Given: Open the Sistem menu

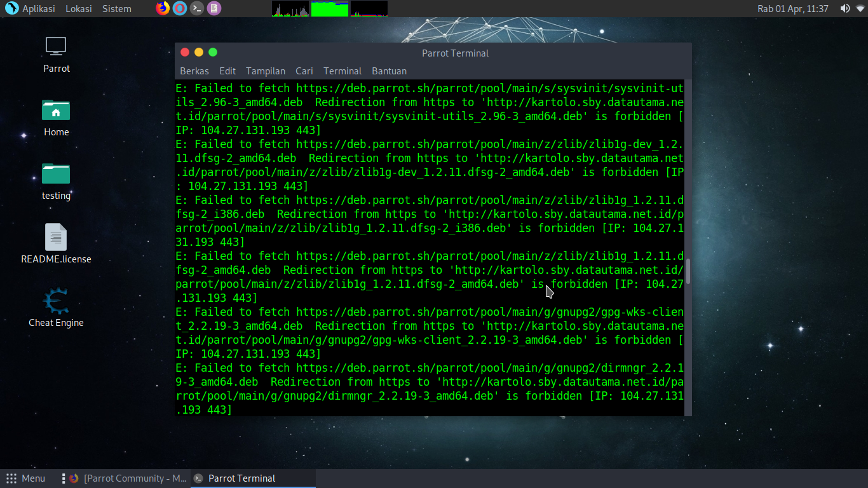Looking at the screenshot, I should pos(117,9).
